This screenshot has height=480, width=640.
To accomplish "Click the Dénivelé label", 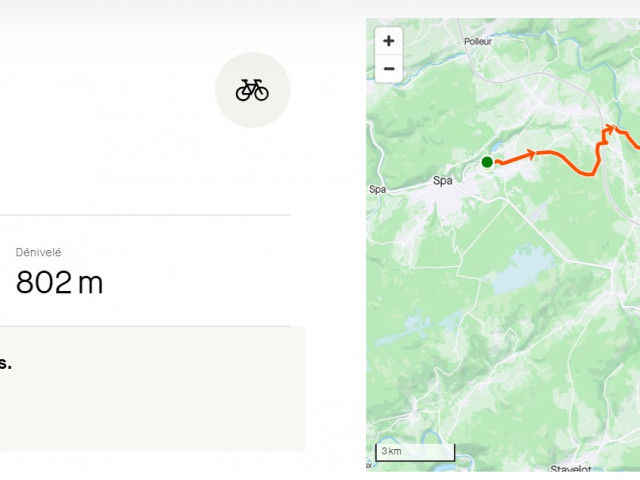I will pos(38,253).
